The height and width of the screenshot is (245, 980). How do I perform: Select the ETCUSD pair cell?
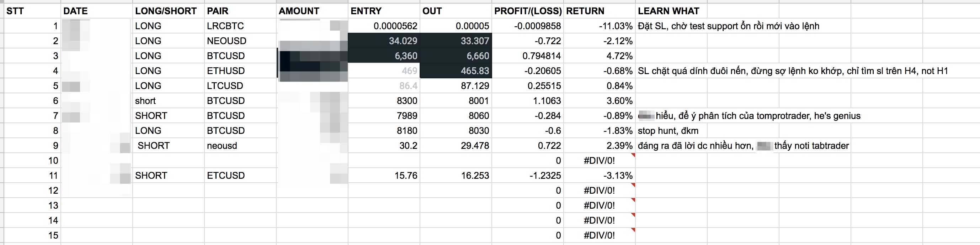pyautogui.click(x=225, y=176)
